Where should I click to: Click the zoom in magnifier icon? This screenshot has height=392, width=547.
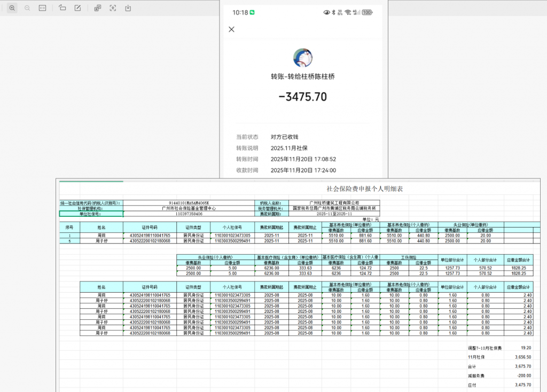coord(12,8)
